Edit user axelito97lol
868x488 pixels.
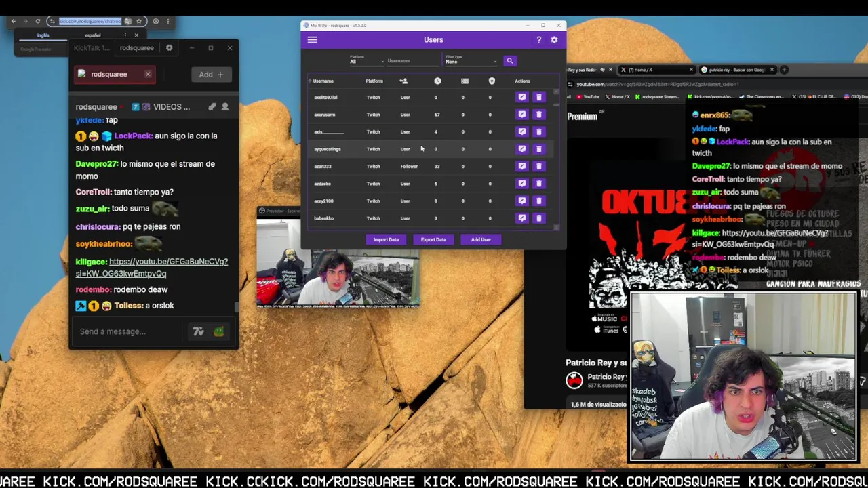(521, 97)
